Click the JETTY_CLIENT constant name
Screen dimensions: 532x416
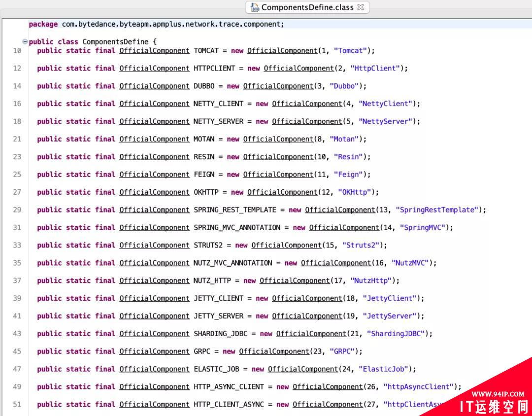pyautogui.click(x=219, y=298)
